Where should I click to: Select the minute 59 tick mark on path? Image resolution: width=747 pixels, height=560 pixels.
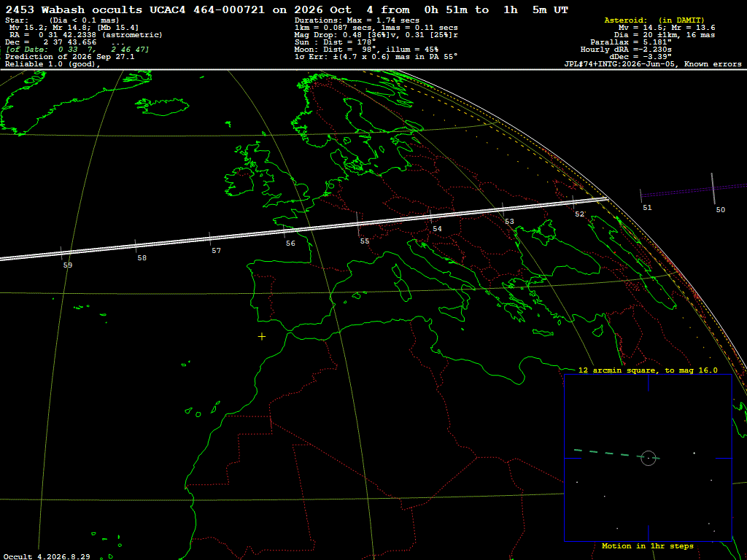(x=61, y=254)
